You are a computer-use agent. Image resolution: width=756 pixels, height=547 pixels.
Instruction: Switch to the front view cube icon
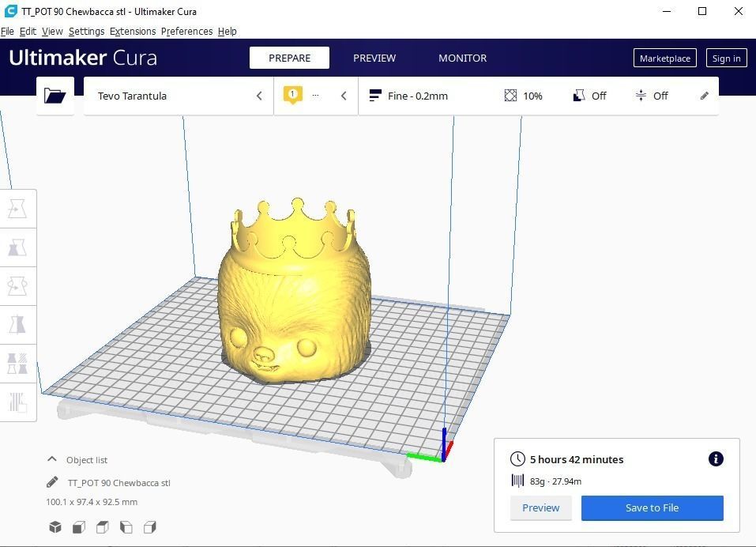(x=79, y=526)
